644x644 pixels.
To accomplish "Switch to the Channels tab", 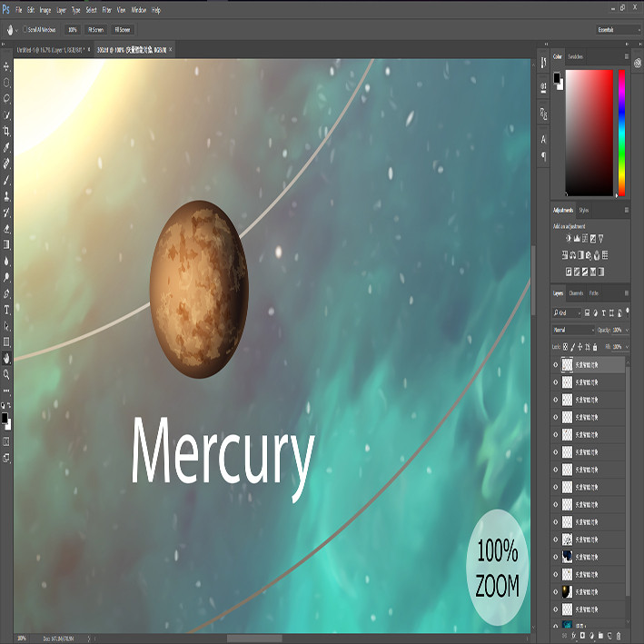I will pos(576,293).
